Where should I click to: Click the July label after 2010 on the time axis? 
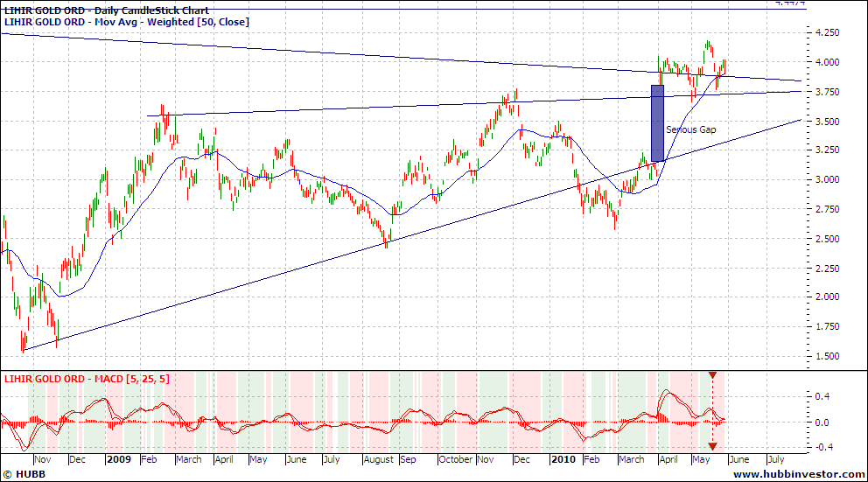click(776, 459)
